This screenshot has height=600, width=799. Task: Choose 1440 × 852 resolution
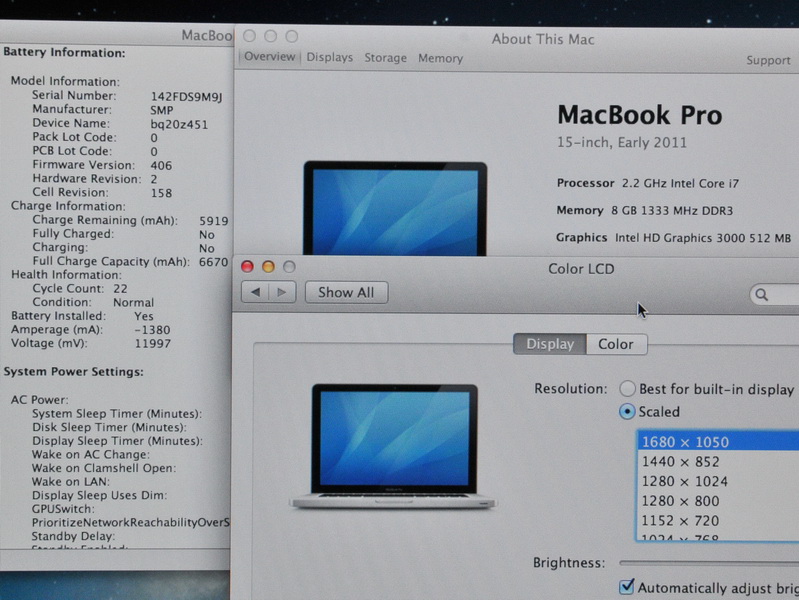(718, 461)
